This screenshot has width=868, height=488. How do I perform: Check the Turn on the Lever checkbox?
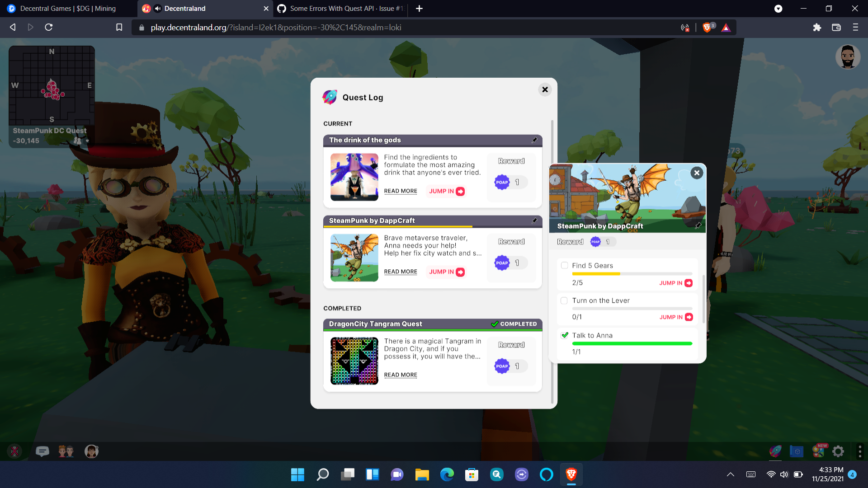click(564, 300)
